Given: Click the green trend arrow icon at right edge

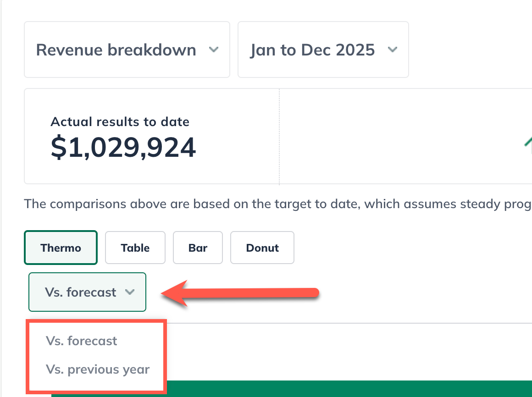Looking at the screenshot, I should pos(528,142).
